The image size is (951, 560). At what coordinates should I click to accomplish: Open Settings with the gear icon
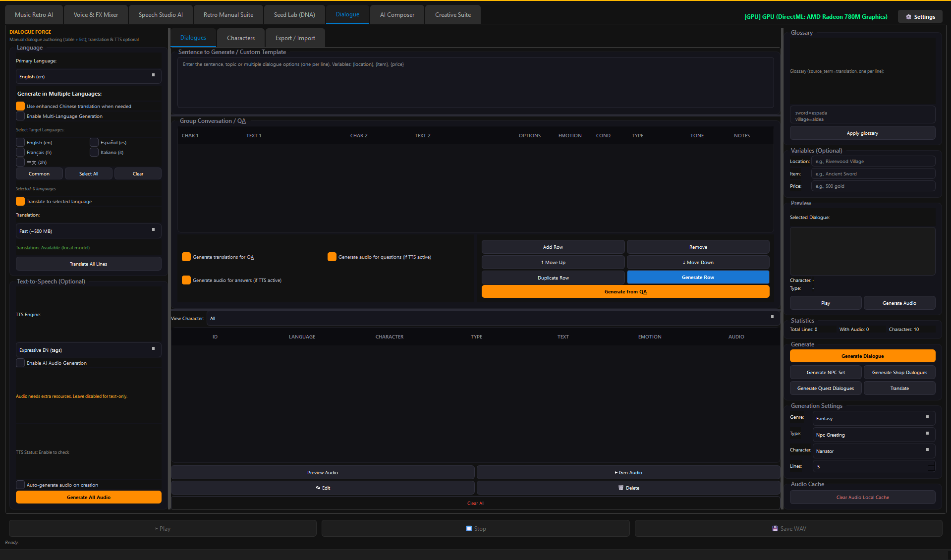[920, 16]
